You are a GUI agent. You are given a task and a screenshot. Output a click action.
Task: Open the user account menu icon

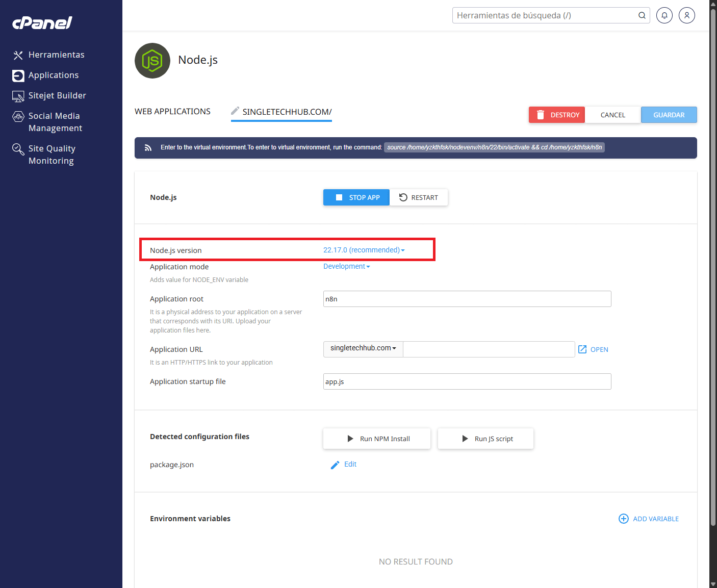(x=687, y=15)
